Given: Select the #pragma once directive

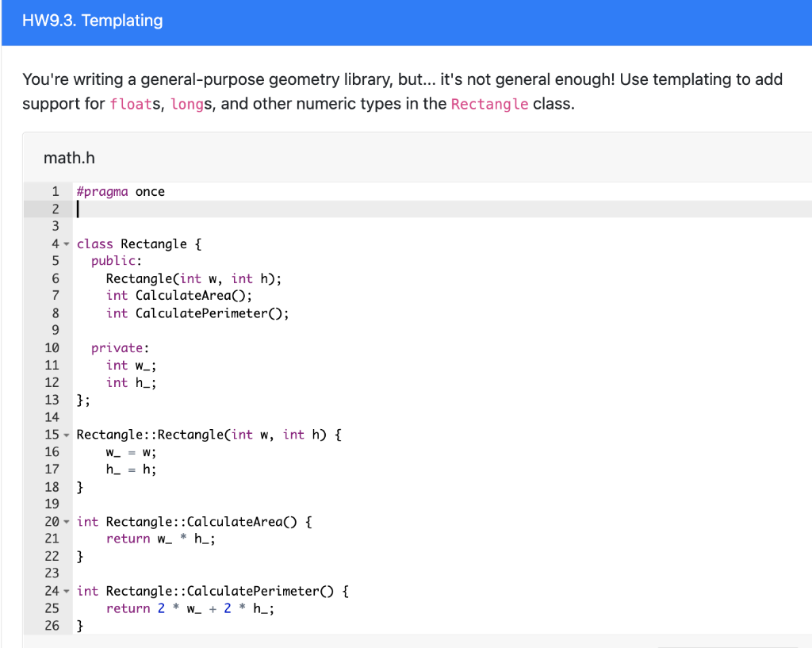Looking at the screenshot, I should click(x=119, y=191).
